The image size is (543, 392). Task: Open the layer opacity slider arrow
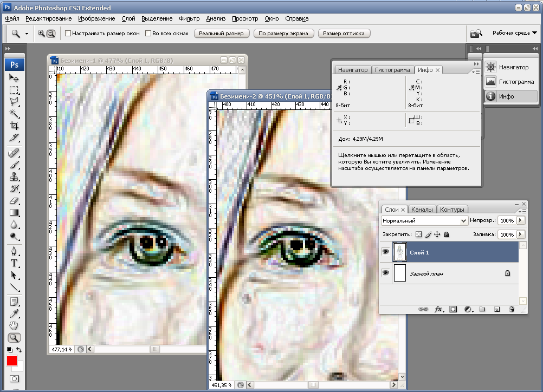point(521,221)
